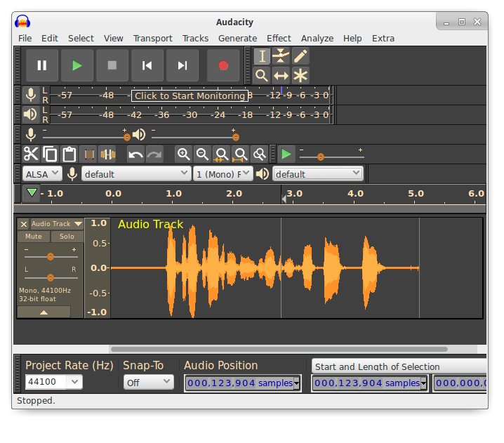Click the Undo arrow icon

[135, 154]
